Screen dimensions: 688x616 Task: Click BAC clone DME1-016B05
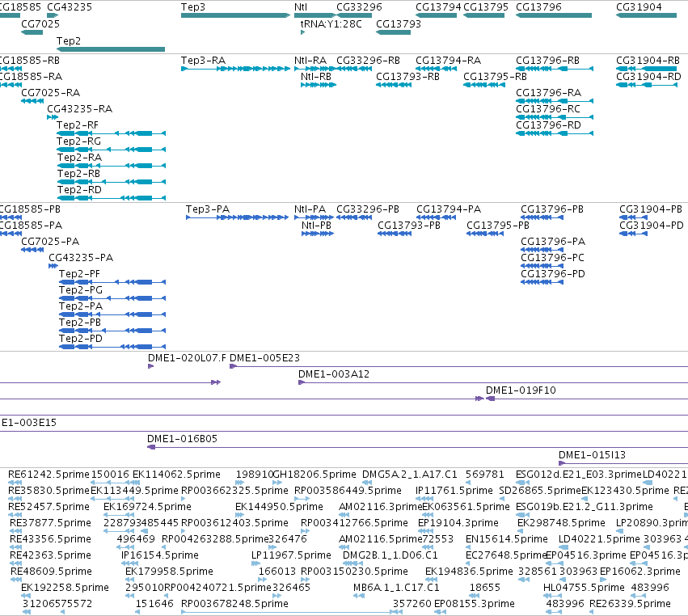182,439
